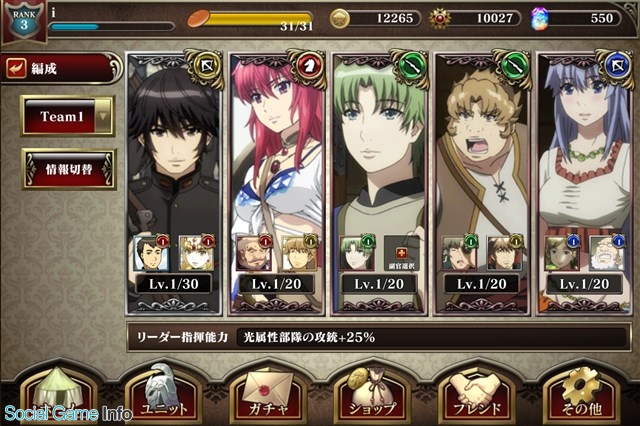Tap the gold coin currency icon
Screen dimensions: 640x426
coord(340,18)
